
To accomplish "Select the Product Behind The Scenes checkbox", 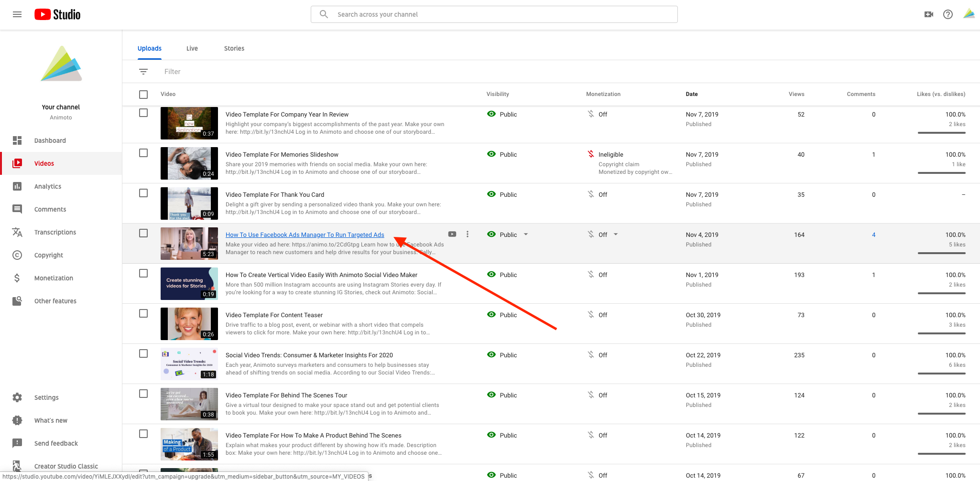I will 143,434.
